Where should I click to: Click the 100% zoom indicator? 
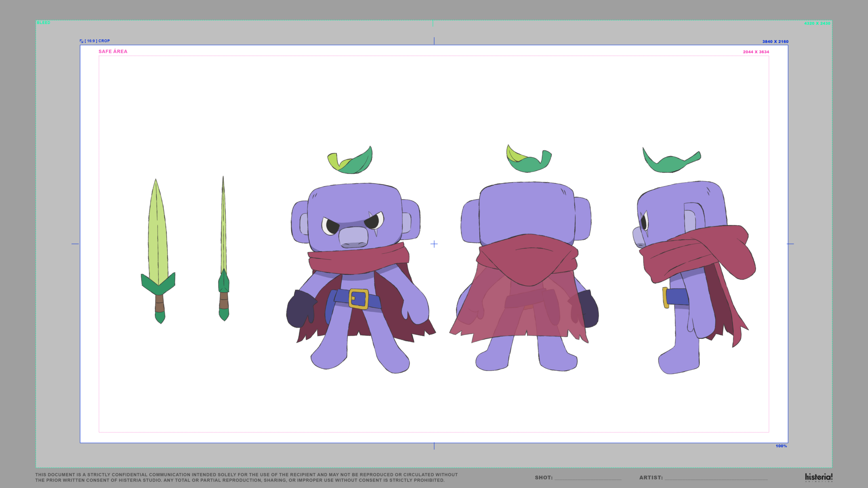pyautogui.click(x=781, y=446)
